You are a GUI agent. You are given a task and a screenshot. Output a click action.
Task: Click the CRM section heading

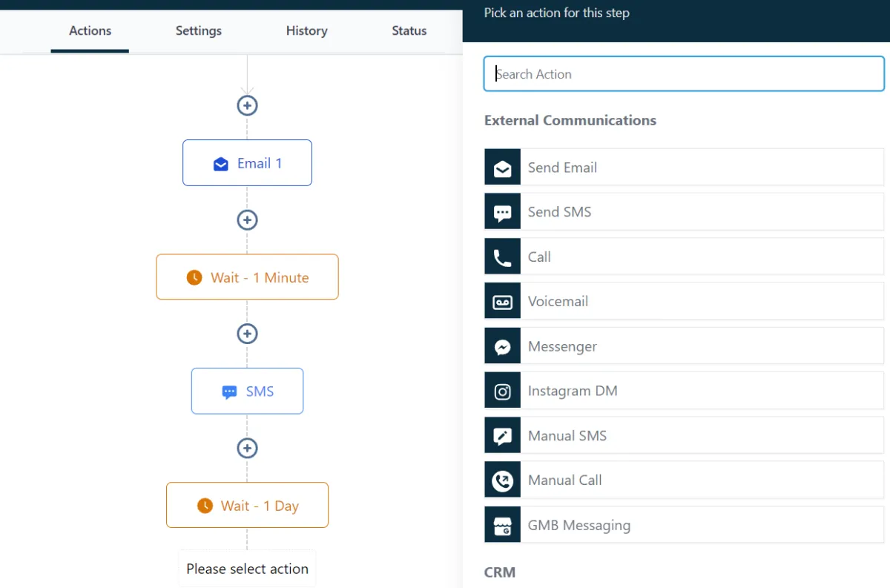(500, 572)
